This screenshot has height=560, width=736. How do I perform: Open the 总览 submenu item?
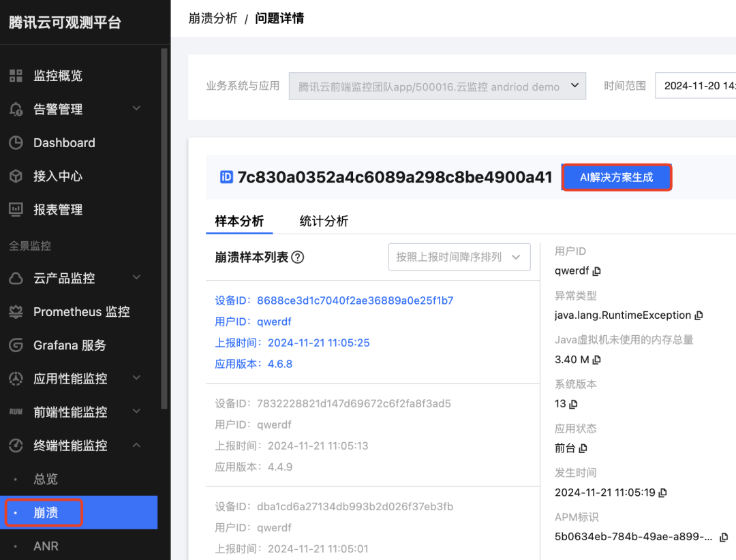[x=46, y=479]
